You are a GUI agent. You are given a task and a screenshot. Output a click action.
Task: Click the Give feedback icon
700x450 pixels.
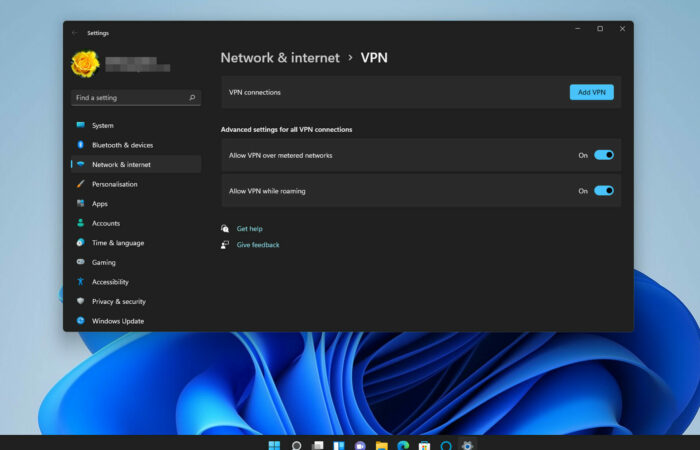point(225,245)
